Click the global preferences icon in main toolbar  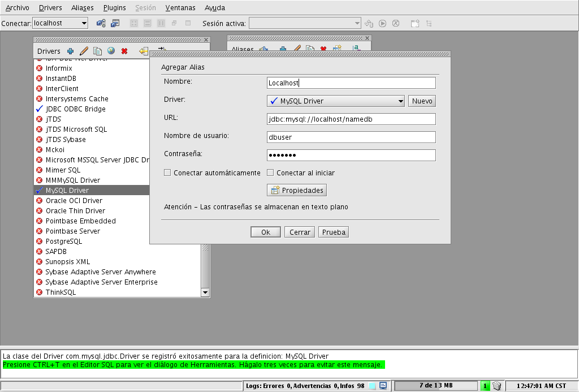101,23
